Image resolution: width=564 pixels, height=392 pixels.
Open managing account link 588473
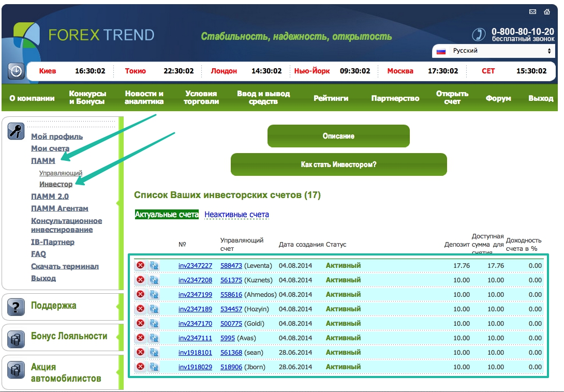pyautogui.click(x=231, y=265)
